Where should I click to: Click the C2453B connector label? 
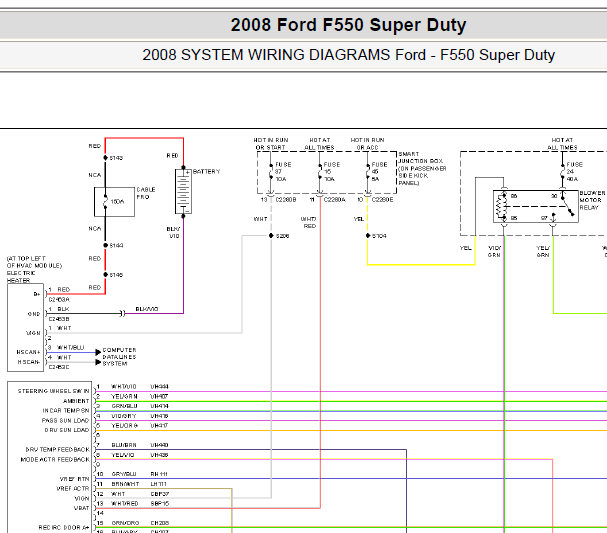(59, 319)
